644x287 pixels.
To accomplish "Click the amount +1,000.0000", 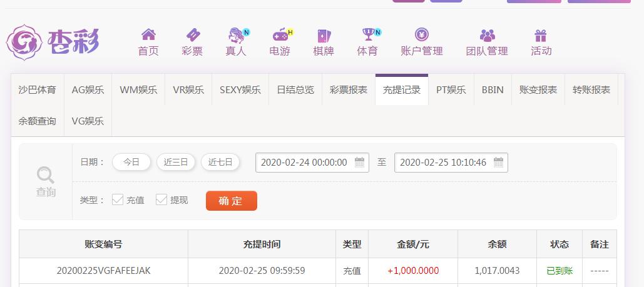I will 413,271.
